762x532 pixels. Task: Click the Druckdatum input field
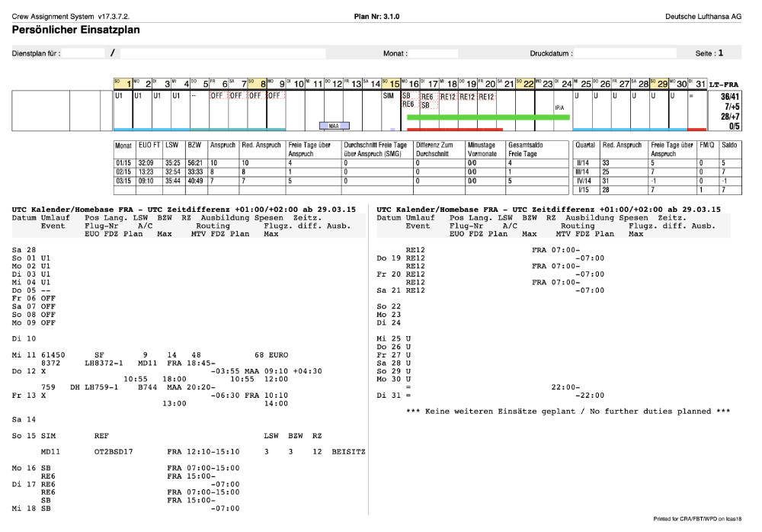(x=625, y=54)
